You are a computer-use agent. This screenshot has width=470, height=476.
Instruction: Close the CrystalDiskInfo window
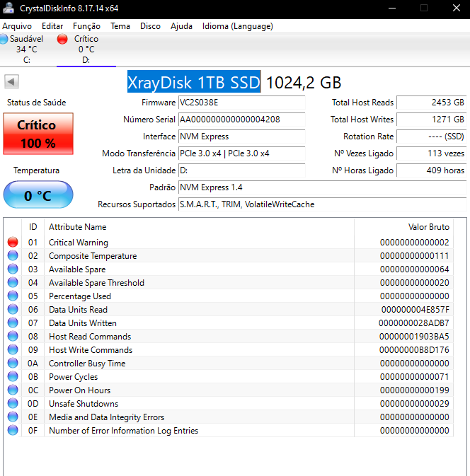(x=457, y=8)
